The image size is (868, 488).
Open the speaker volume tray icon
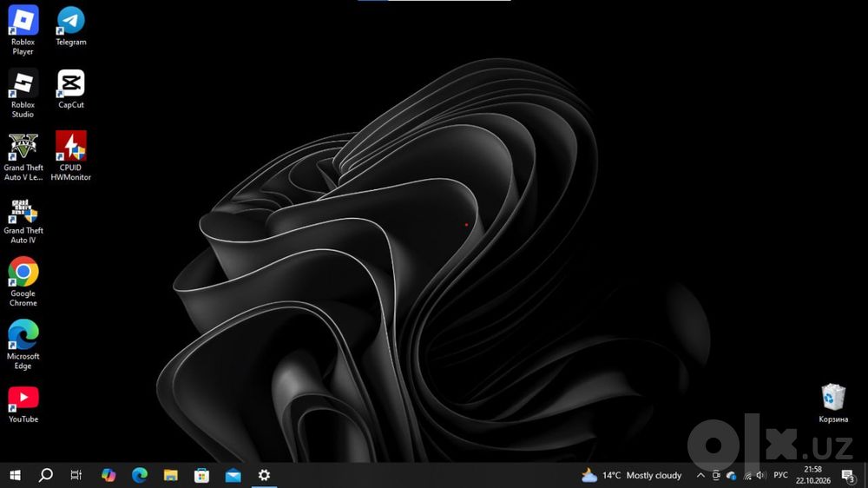click(x=761, y=475)
